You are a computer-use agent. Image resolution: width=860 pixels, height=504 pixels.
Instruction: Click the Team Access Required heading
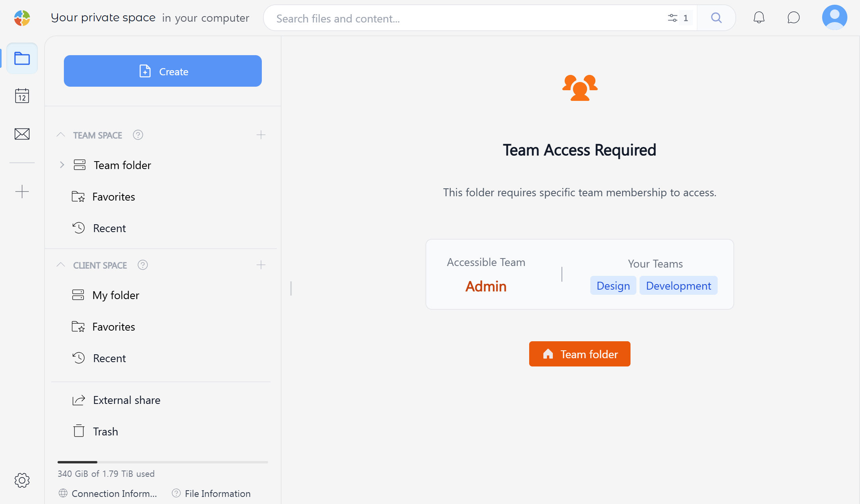pyautogui.click(x=580, y=150)
